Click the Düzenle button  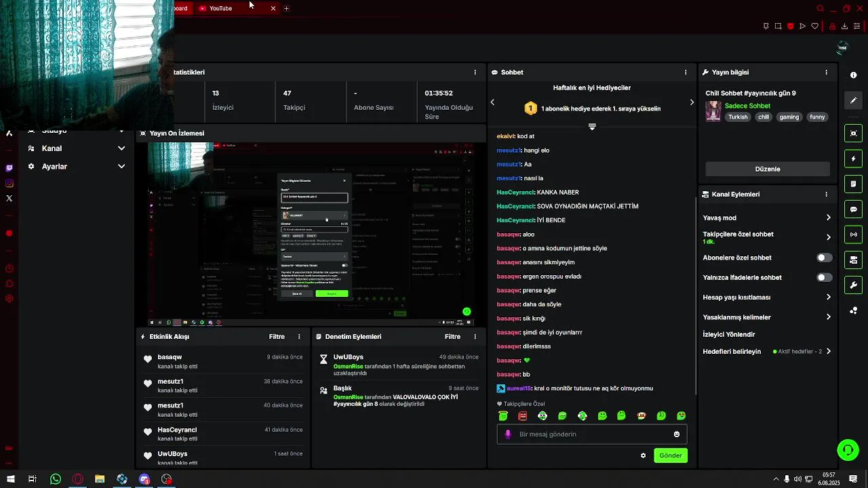[768, 169]
